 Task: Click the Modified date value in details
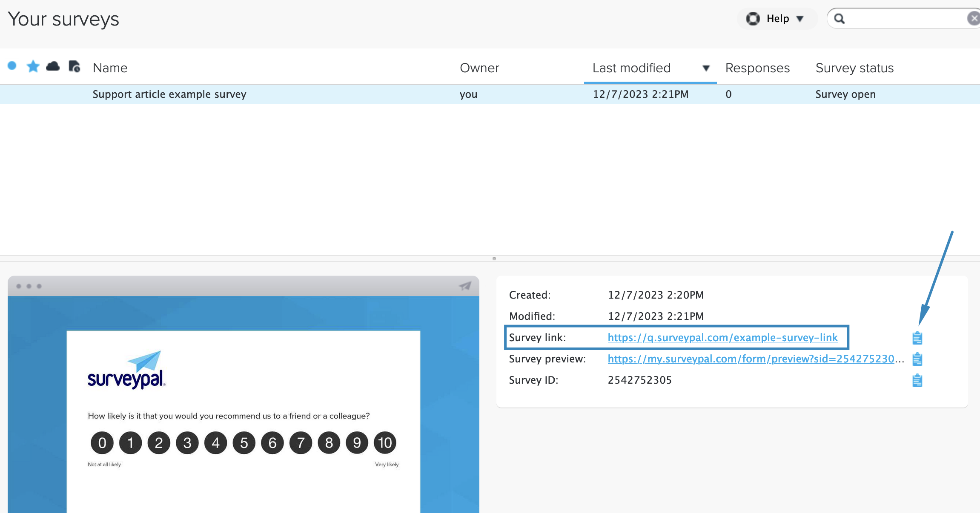coord(656,316)
